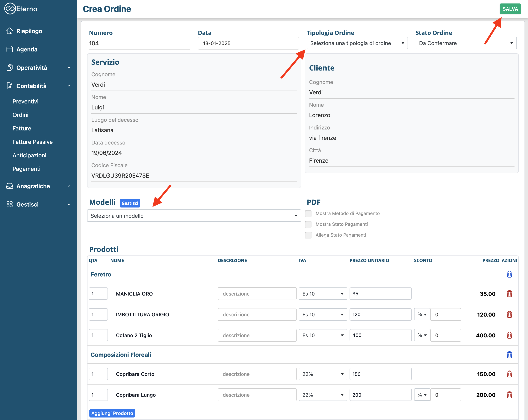The width and height of the screenshot is (528, 420).
Task: Click the Data field 13-01-2025
Action: 248,43
